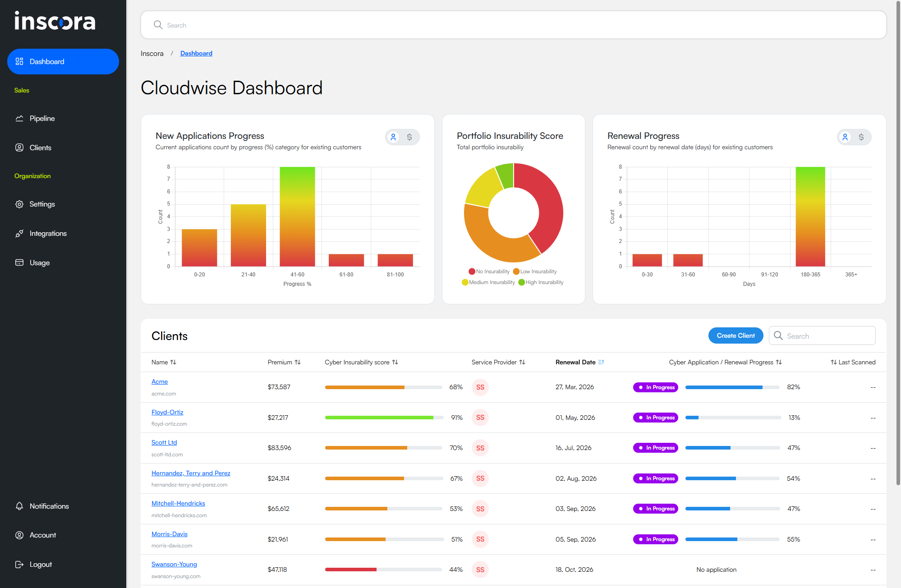
Task: Click the Account icon near the bottom
Action: [19, 535]
